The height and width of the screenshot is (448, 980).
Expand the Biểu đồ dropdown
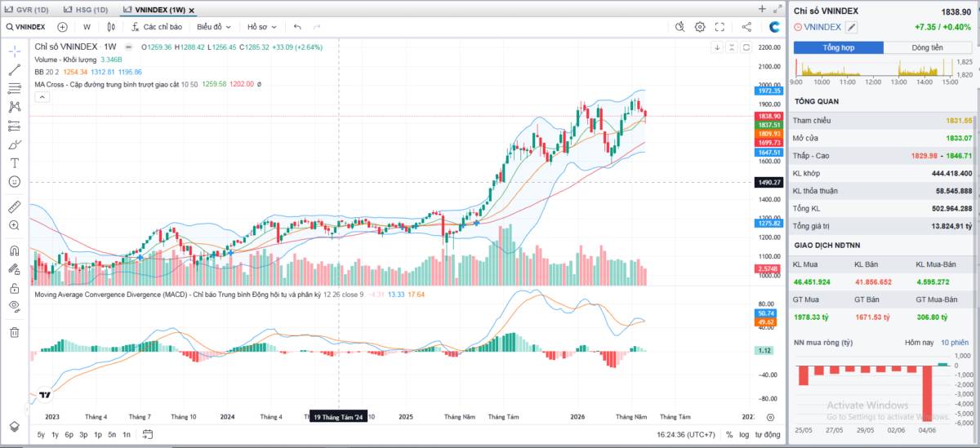point(214,27)
